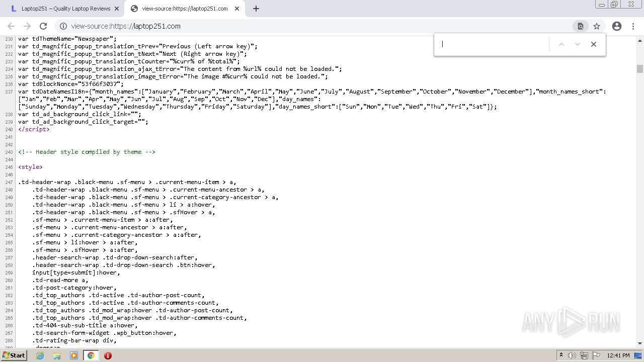Bookmark this page with the star
Image resolution: width=644 pixels, height=362 pixels.
(597, 26)
